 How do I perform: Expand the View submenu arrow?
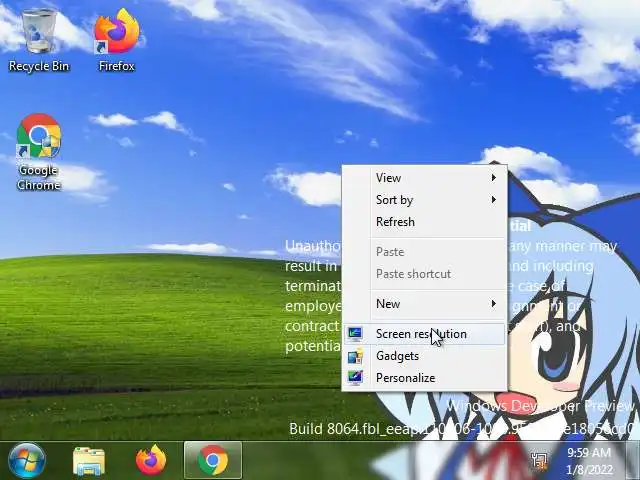tap(493, 178)
